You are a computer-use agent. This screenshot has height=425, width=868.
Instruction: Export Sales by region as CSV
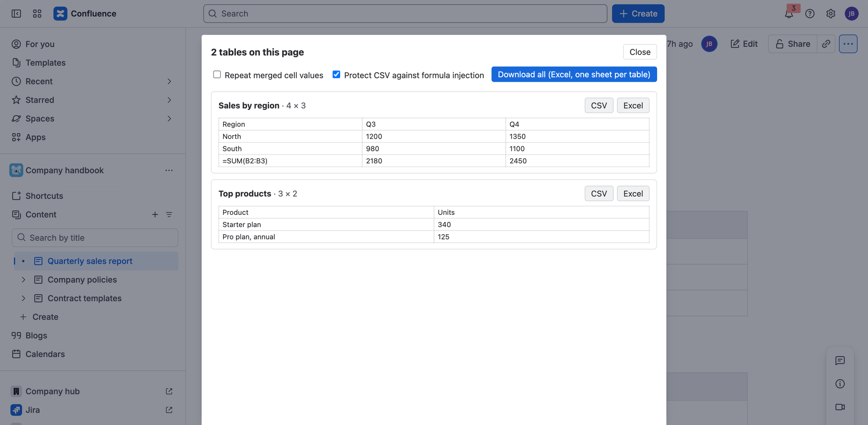coord(599,106)
